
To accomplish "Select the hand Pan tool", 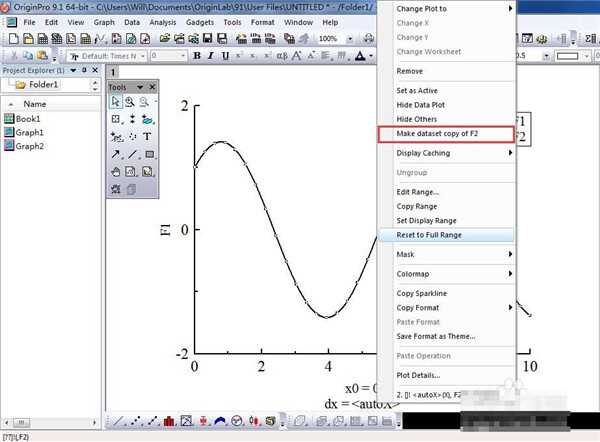I will 116,171.
